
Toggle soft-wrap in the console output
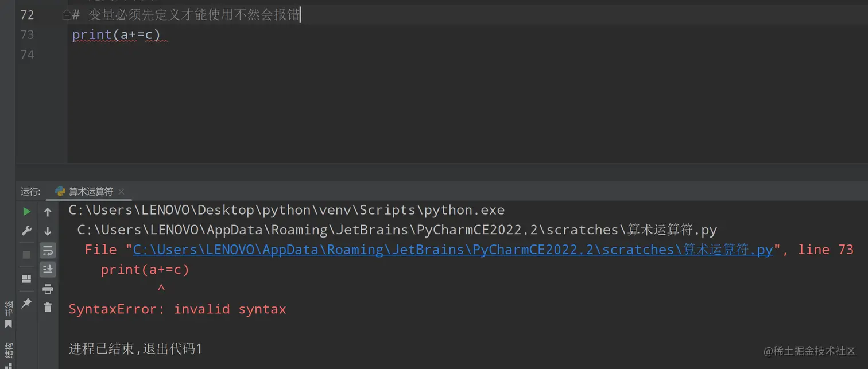[48, 250]
